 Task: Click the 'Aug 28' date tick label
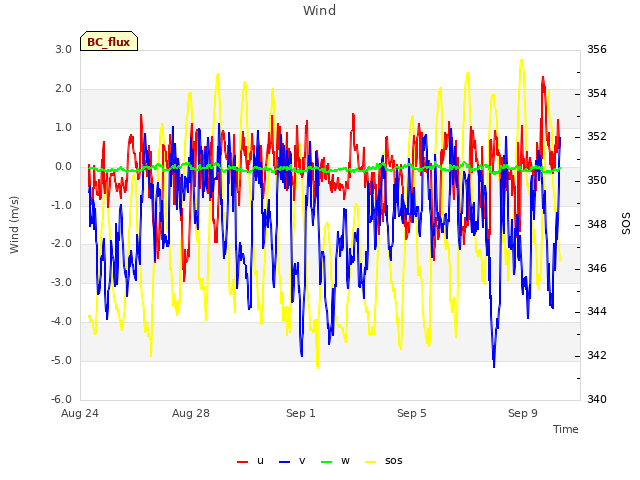(191, 413)
